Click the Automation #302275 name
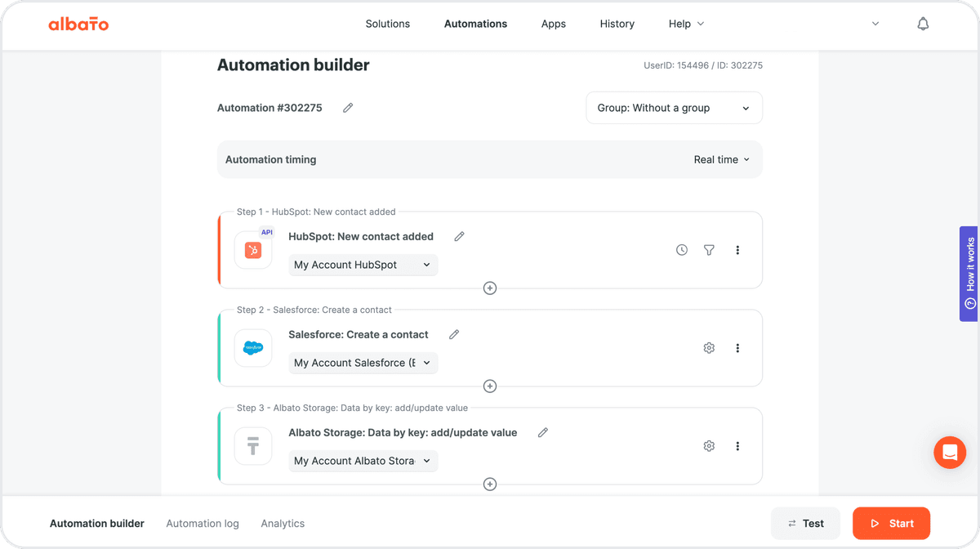The image size is (980, 549). [269, 108]
